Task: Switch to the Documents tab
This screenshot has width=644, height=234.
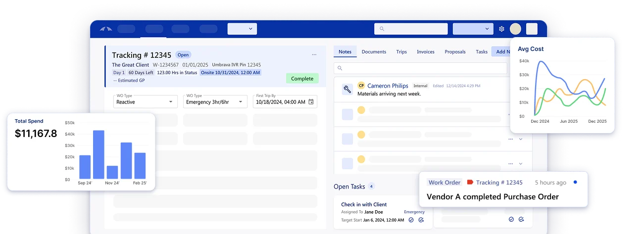Action: click(374, 51)
